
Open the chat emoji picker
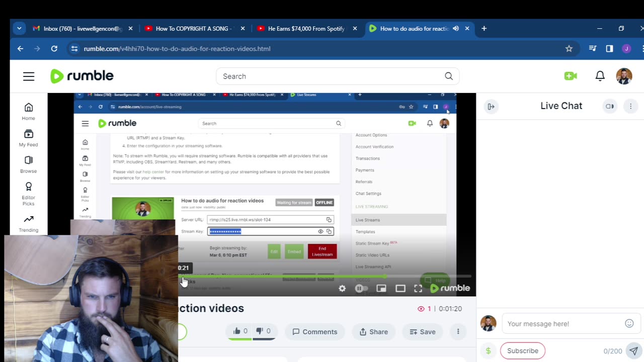pyautogui.click(x=629, y=324)
